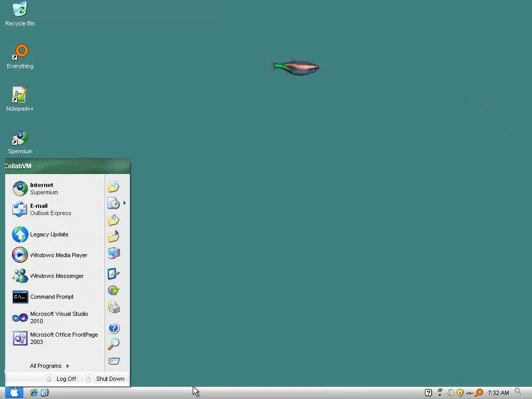Select the Spermium desktop shortcut

click(x=20, y=142)
